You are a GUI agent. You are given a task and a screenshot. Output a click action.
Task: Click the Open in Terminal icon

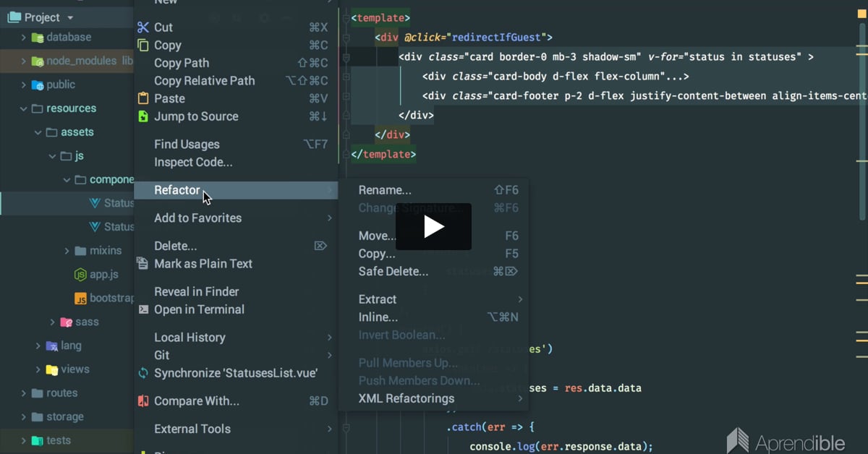point(142,309)
